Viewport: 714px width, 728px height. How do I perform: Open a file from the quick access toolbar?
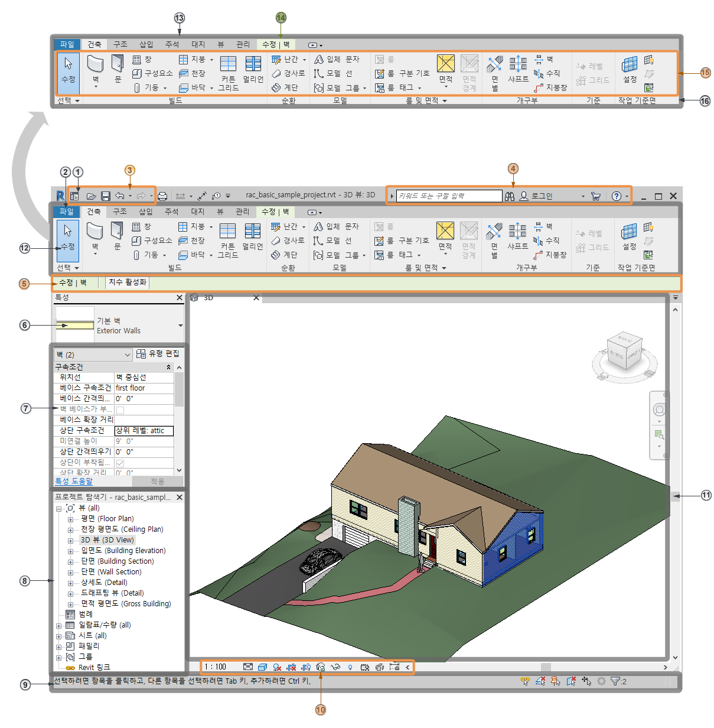tap(91, 196)
